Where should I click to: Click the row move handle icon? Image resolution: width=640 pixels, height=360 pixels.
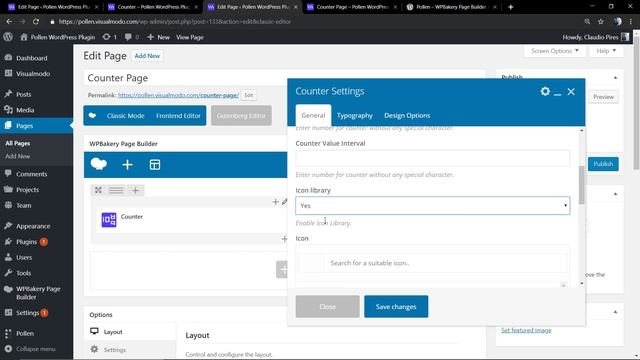(x=98, y=190)
